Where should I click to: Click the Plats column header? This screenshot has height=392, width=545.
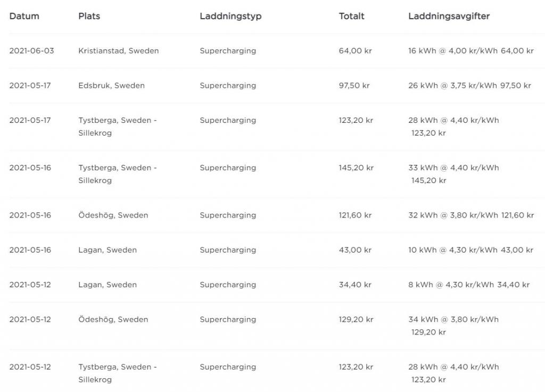pyautogui.click(x=89, y=16)
